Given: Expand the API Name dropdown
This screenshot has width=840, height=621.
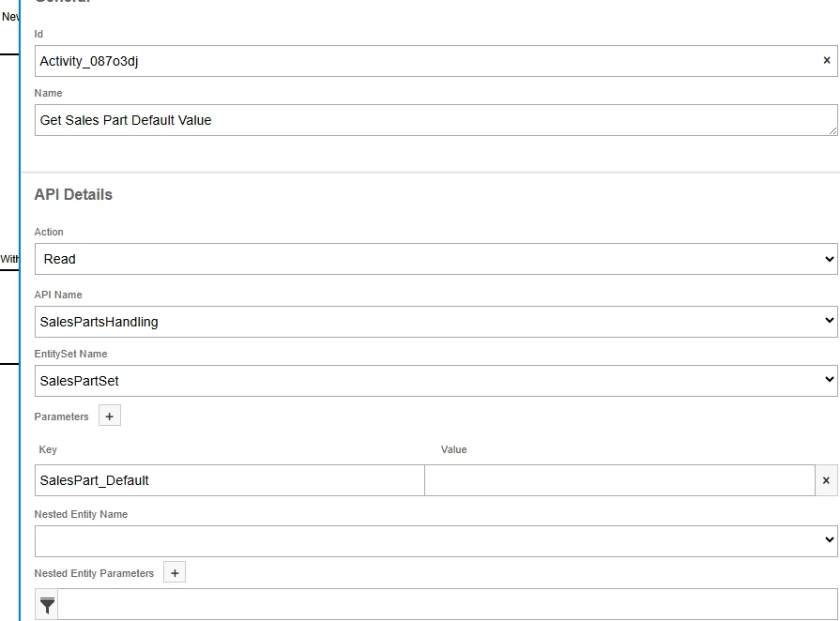Looking at the screenshot, I should coord(435,322).
